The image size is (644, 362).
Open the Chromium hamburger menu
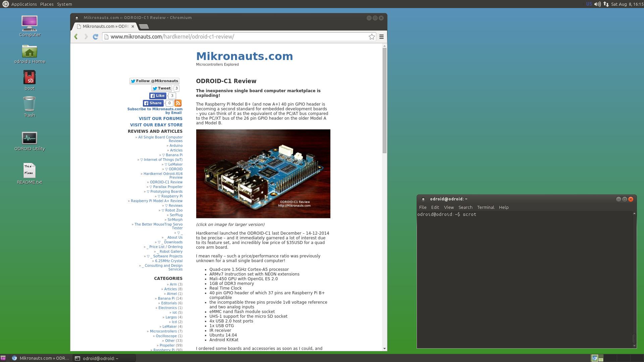381,37
